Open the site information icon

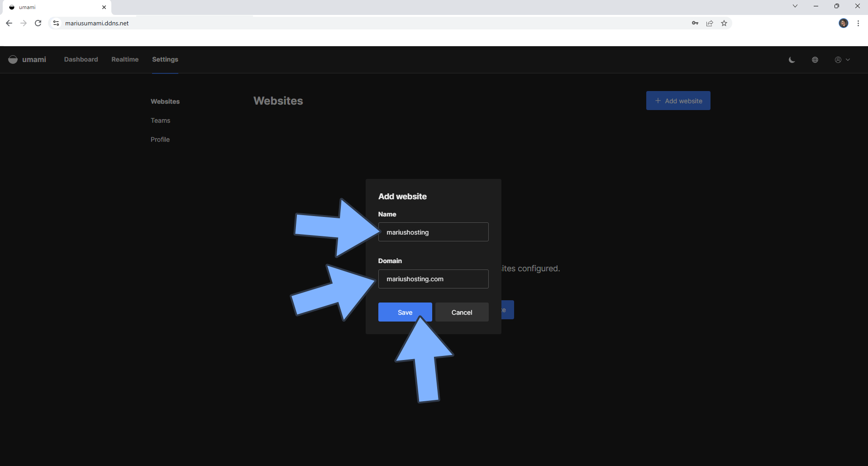tap(56, 23)
